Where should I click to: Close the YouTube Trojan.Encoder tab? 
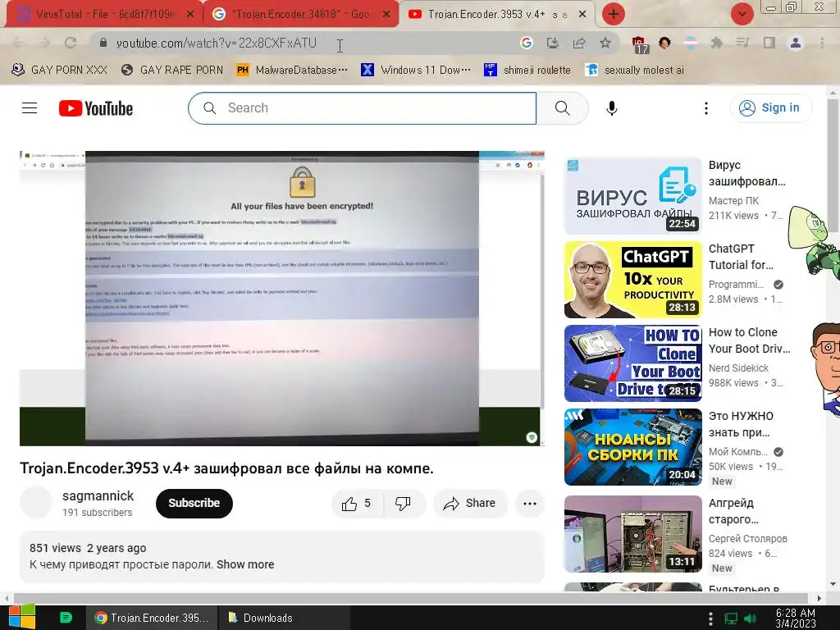pyautogui.click(x=582, y=15)
